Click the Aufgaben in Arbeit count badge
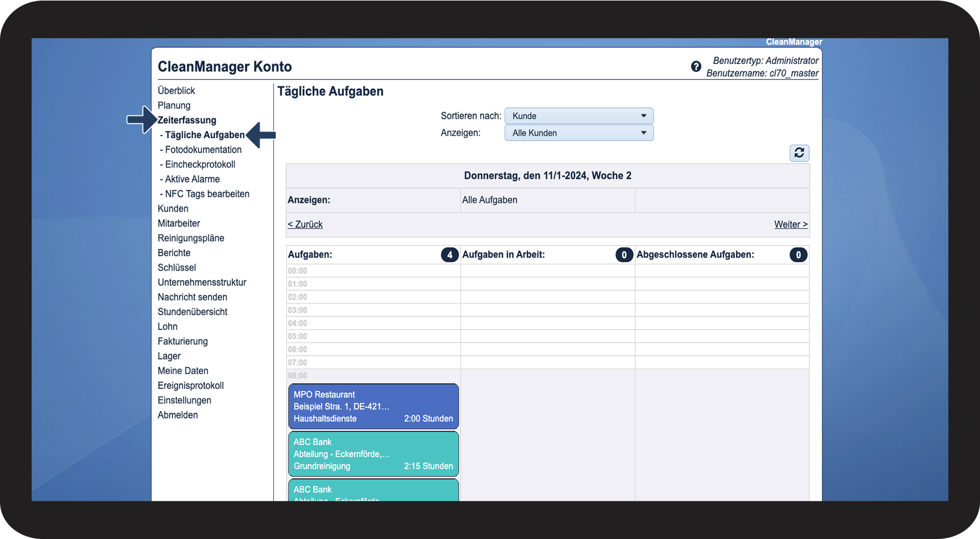Image resolution: width=980 pixels, height=539 pixels. click(623, 255)
